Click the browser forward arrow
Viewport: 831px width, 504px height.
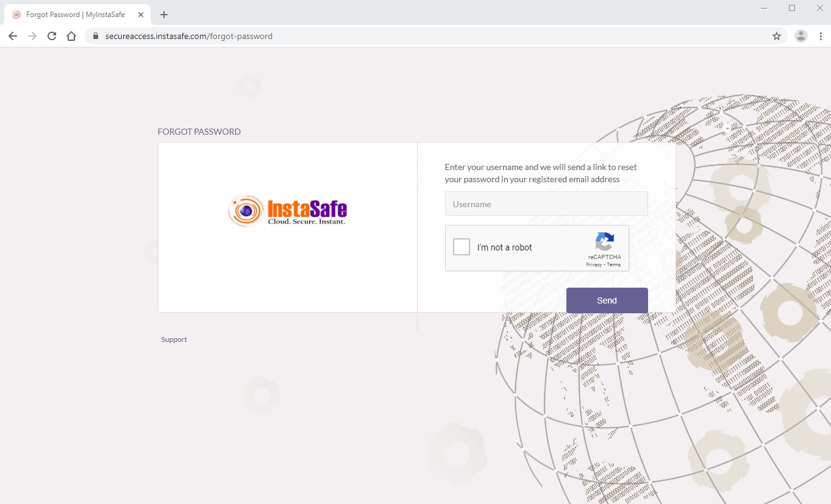coord(32,36)
